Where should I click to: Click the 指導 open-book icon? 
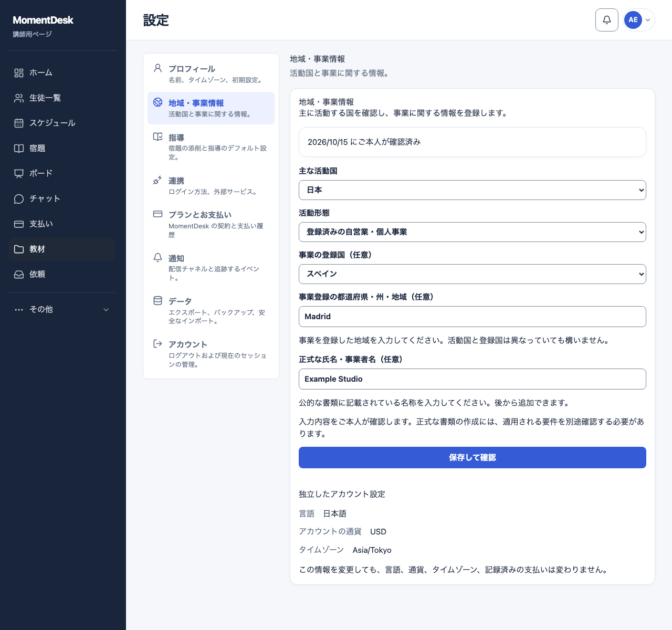point(157,137)
